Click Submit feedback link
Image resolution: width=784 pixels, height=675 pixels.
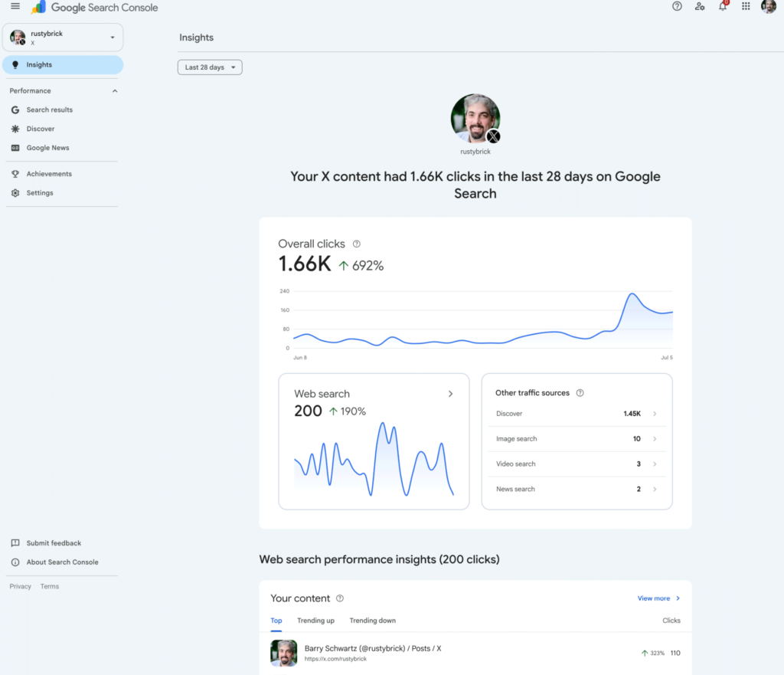coord(54,543)
